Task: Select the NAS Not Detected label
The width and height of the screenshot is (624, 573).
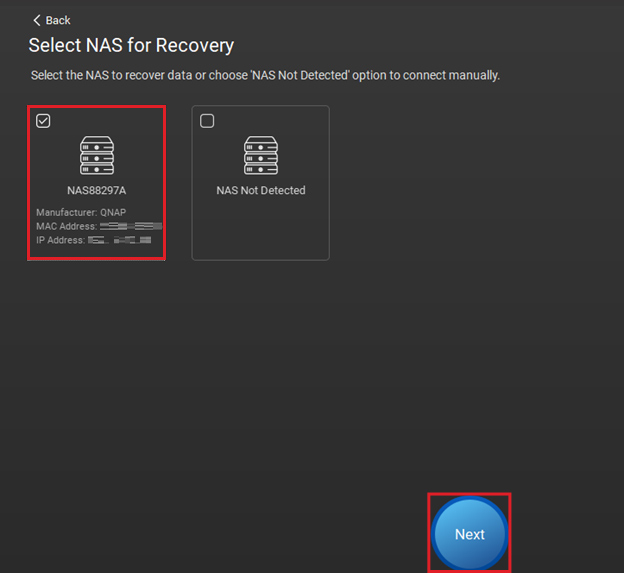Action: click(x=261, y=191)
